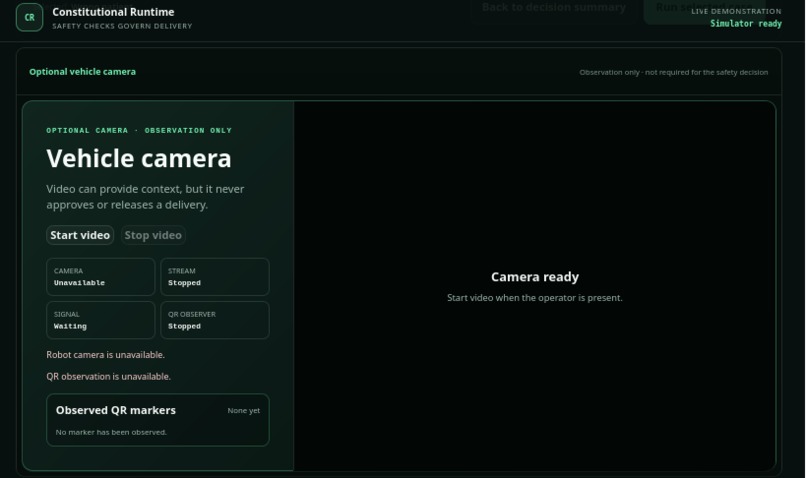The width and height of the screenshot is (806, 478).
Task: Select the Signal Waiting status card
Action: coord(101,320)
